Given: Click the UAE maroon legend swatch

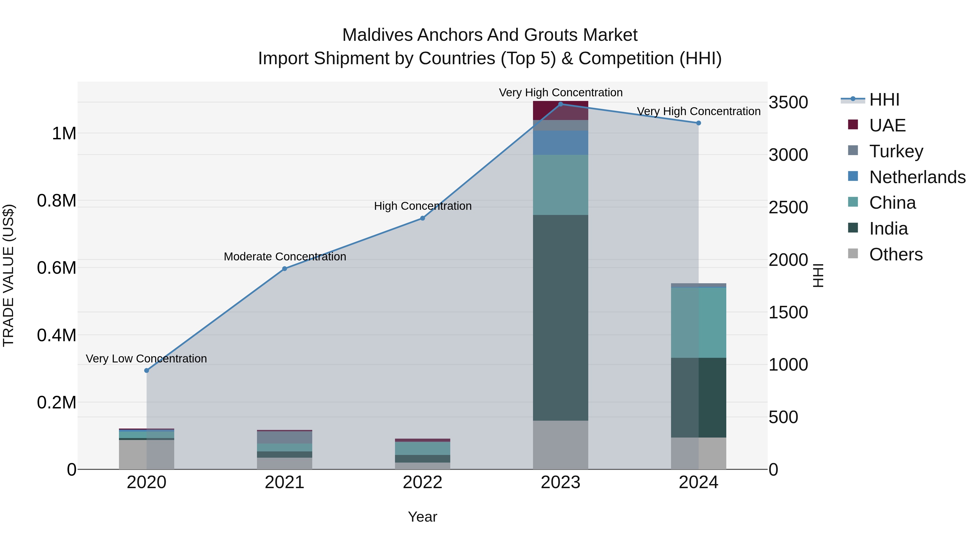Looking at the screenshot, I should [x=853, y=124].
